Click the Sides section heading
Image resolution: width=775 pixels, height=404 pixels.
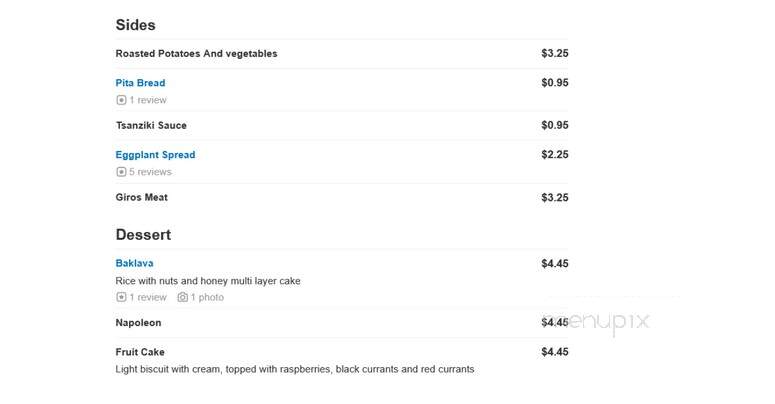(135, 25)
